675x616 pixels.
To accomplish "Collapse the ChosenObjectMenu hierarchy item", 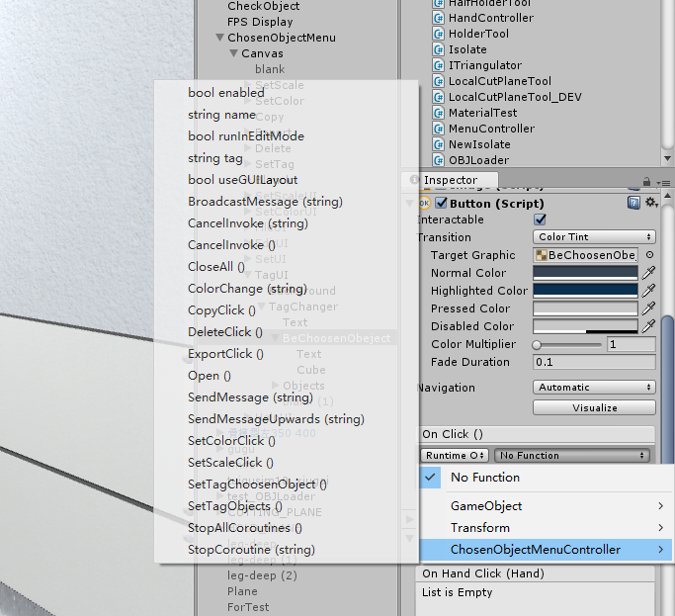I will [220, 38].
